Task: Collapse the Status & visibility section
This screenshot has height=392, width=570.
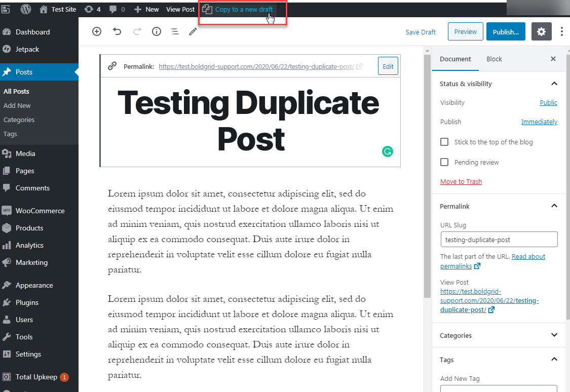Action: (x=554, y=84)
